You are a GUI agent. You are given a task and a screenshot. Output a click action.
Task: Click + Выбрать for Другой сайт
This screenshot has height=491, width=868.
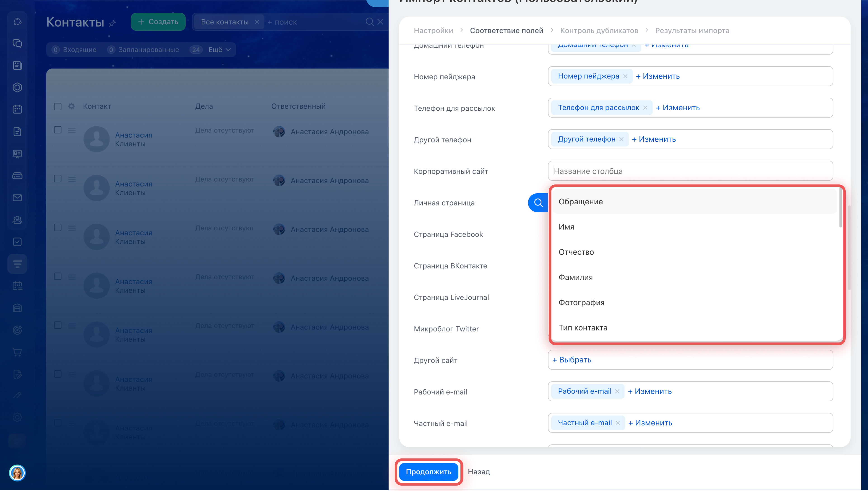(x=572, y=360)
